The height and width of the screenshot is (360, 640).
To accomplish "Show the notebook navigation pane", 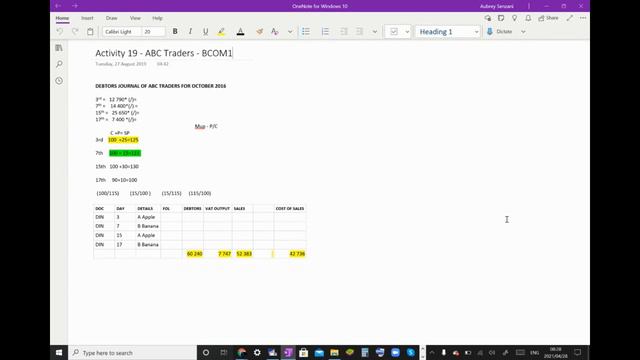I will point(59,48).
